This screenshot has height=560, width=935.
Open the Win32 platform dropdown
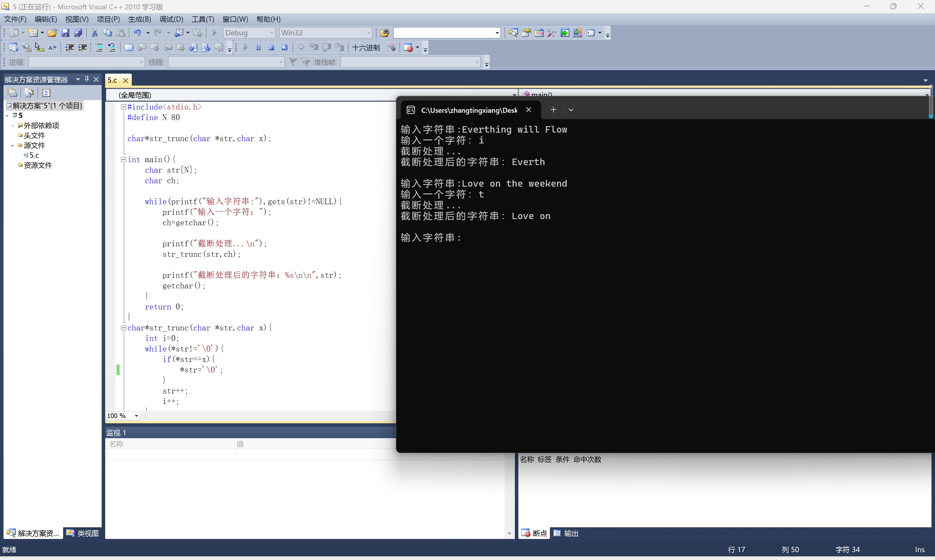[368, 33]
